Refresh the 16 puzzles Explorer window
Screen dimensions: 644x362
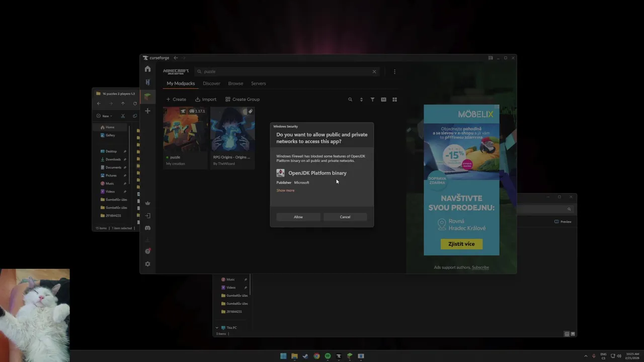click(x=135, y=104)
